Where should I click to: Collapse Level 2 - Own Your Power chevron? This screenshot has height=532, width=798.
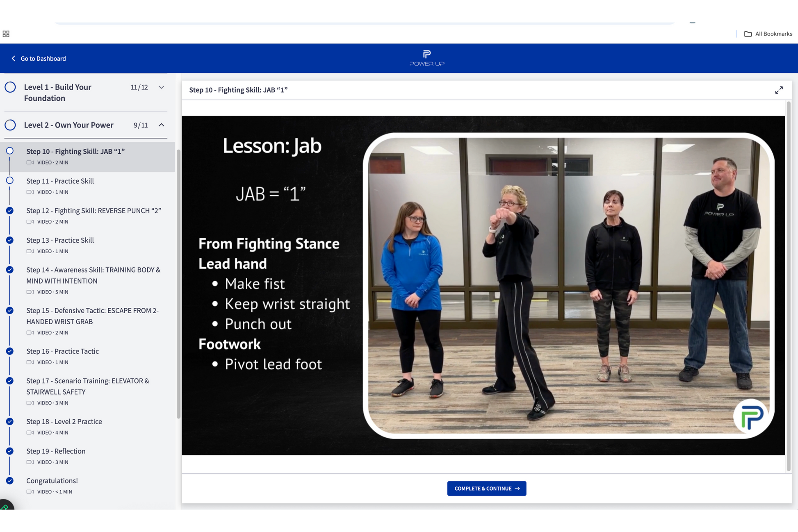pos(161,125)
